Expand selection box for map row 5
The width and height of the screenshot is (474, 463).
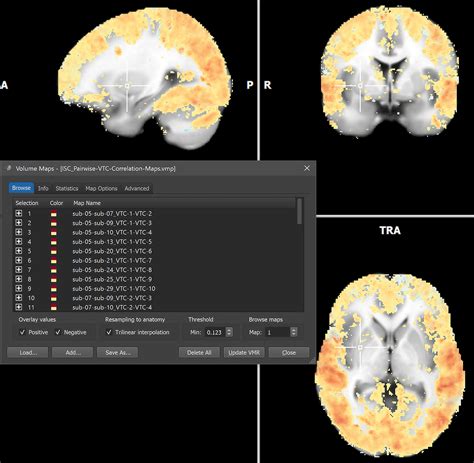(19, 251)
